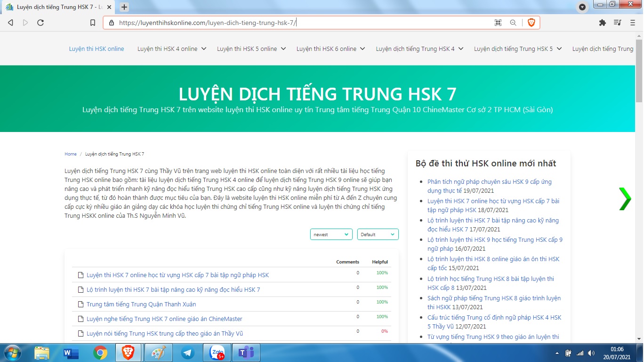The height and width of the screenshot is (362, 644).
Task: Open the Brave hamburger main menu
Action: pyautogui.click(x=633, y=23)
